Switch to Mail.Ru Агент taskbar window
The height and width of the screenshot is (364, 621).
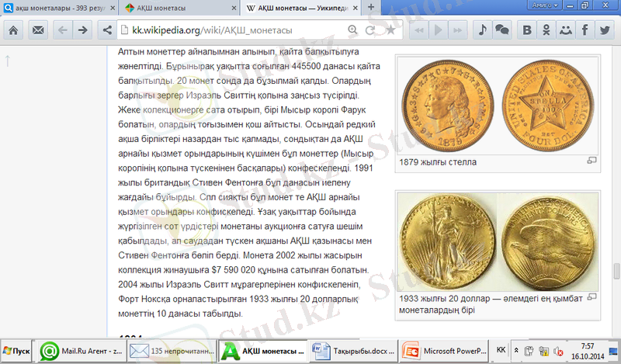point(81,351)
